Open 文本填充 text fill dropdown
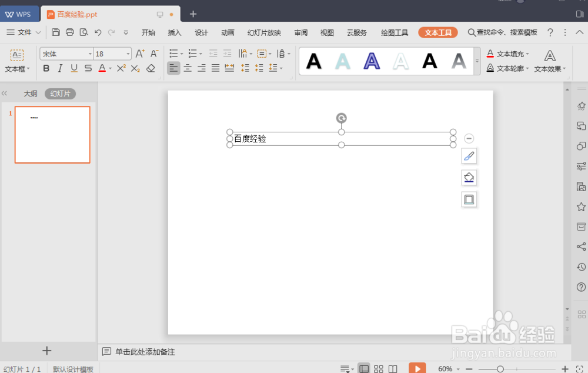 [x=508, y=54]
